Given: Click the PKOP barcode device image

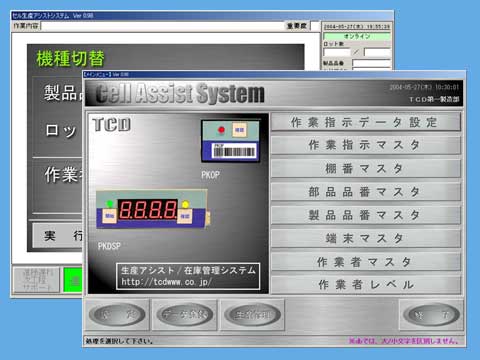Looking at the screenshot, I should (230, 141).
